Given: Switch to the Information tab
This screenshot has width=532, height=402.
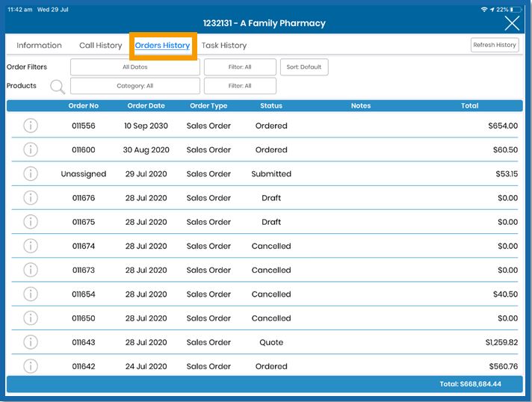Looking at the screenshot, I should 39,45.
